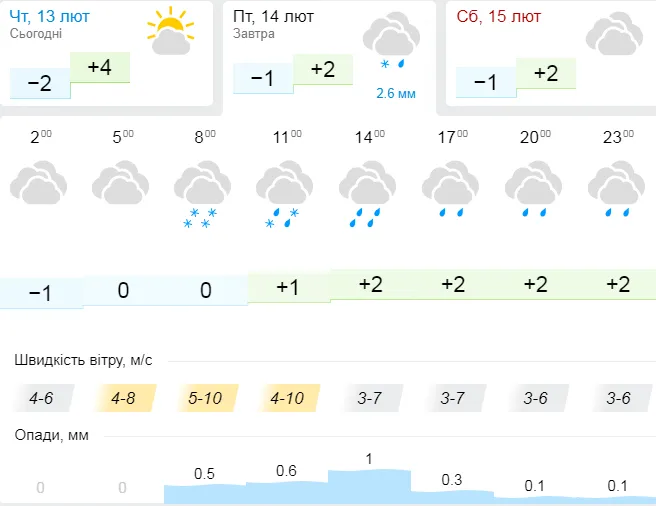Click the 1 mm precipitation bar
This screenshot has width=656, height=506.
point(369,486)
